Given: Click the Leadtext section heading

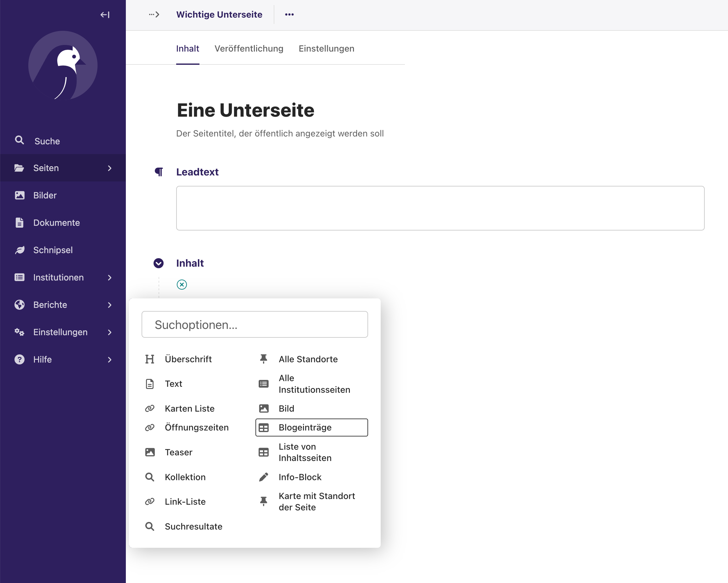Looking at the screenshot, I should point(197,172).
